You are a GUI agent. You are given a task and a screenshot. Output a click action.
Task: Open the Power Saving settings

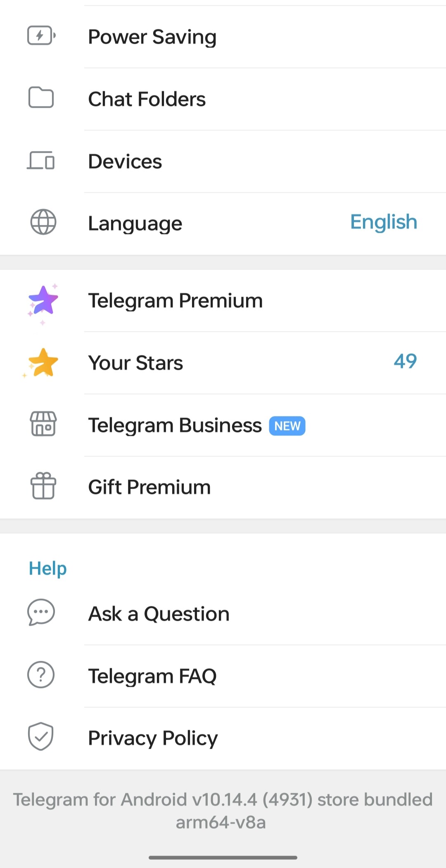[223, 37]
